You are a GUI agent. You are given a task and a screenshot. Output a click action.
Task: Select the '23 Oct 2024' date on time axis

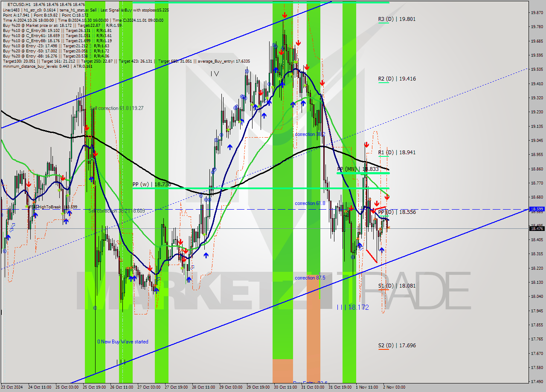[x=13, y=387]
